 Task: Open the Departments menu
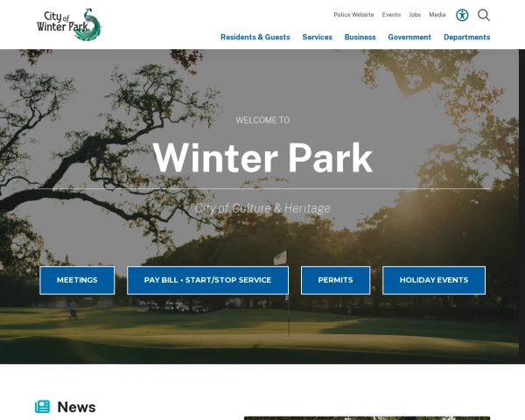tap(466, 37)
